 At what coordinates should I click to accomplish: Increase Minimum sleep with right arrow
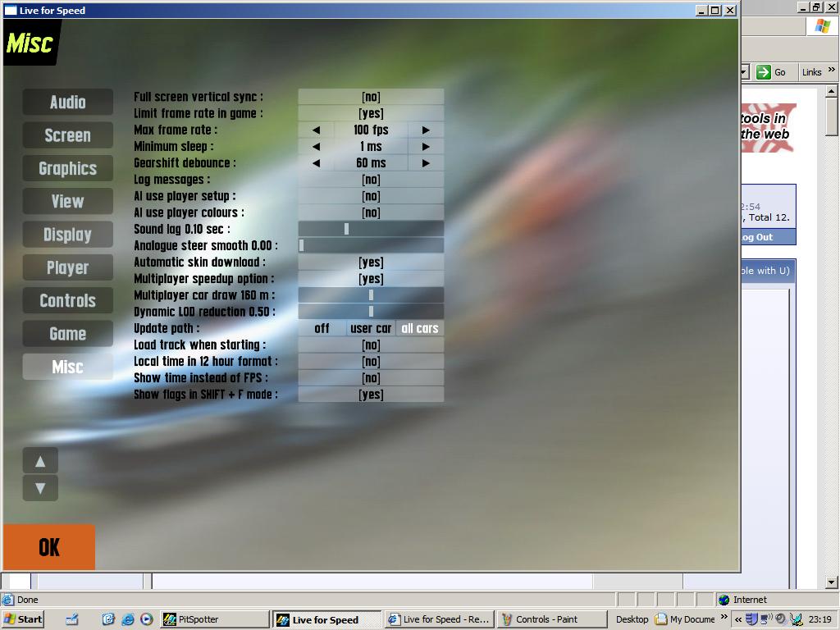coord(426,147)
